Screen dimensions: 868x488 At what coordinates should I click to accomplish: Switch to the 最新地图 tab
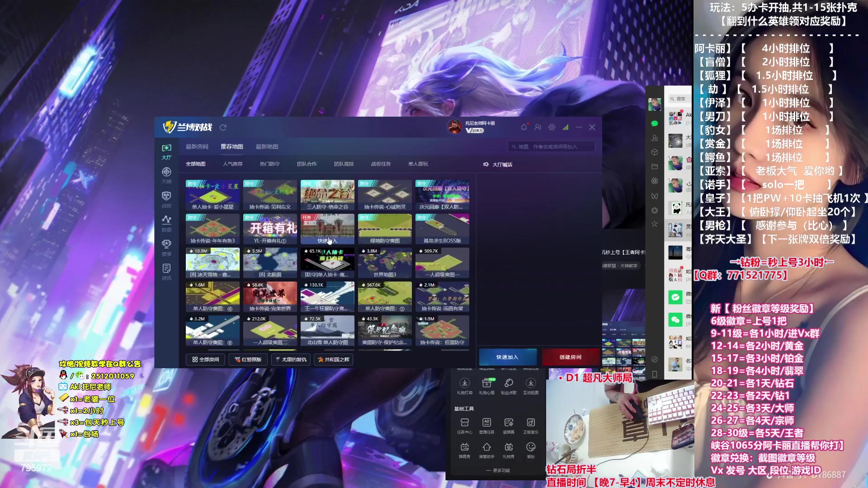pos(267,146)
